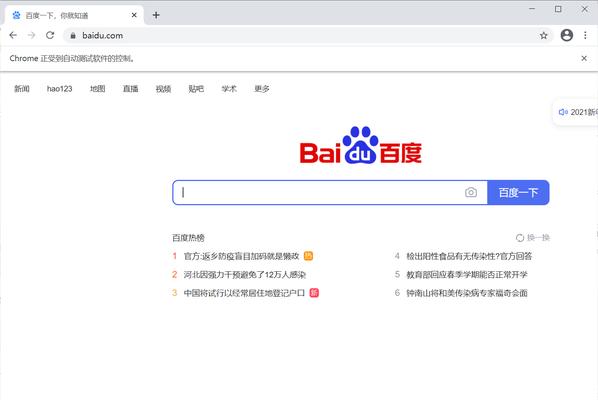Click the 2021 announcement banner text

[584, 112]
